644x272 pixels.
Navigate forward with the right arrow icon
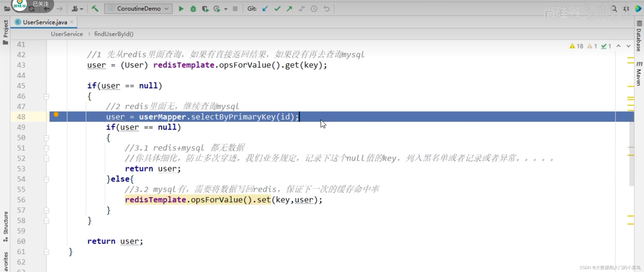tap(59, 9)
